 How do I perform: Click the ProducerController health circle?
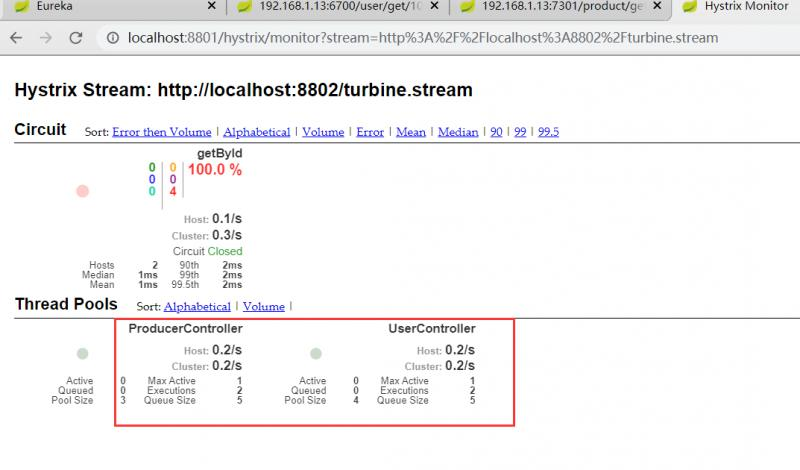coord(82,353)
